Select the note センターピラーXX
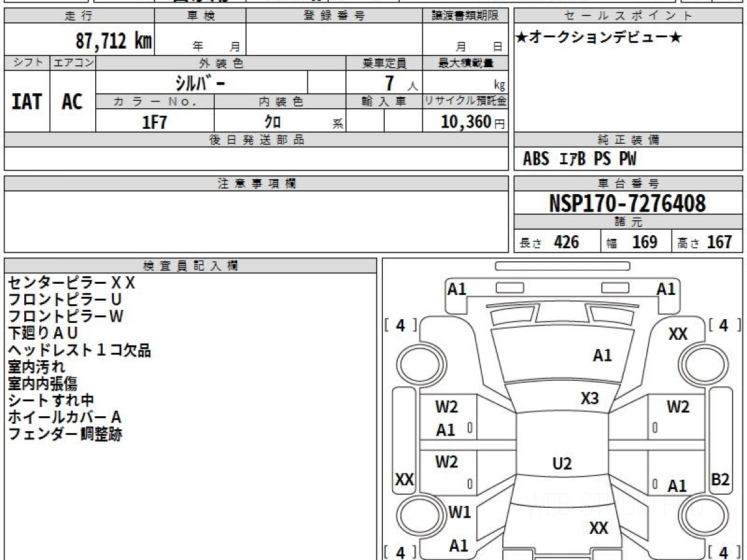This screenshot has width=747, height=560. pos(71,283)
